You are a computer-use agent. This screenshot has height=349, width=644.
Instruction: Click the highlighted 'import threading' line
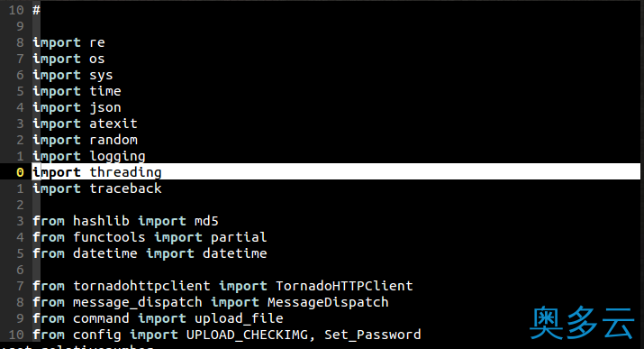coord(336,172)
